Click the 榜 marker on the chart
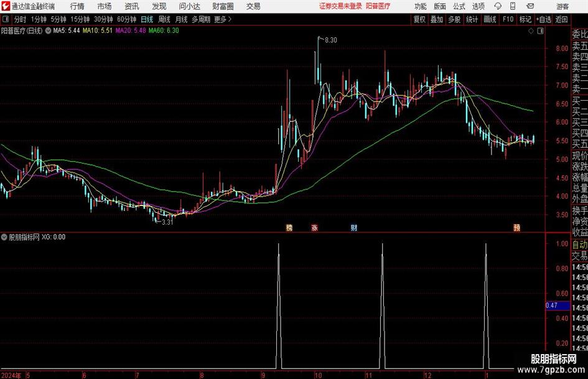Viewport: 588px width, 379px height. coord(289,227)
